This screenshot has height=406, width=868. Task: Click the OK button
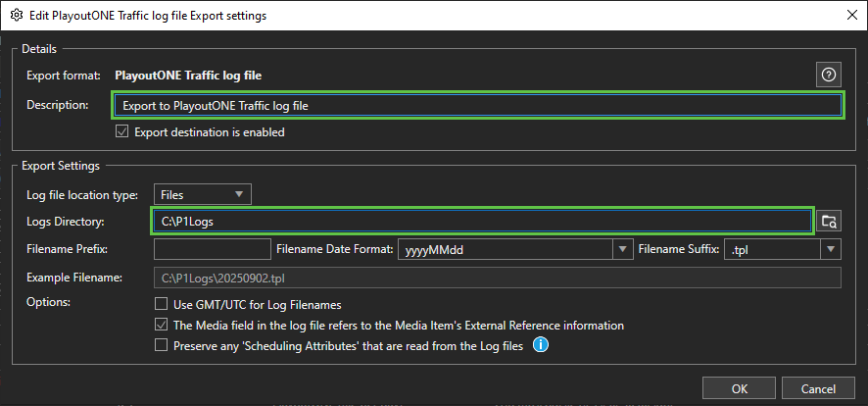tap(739, 388)
